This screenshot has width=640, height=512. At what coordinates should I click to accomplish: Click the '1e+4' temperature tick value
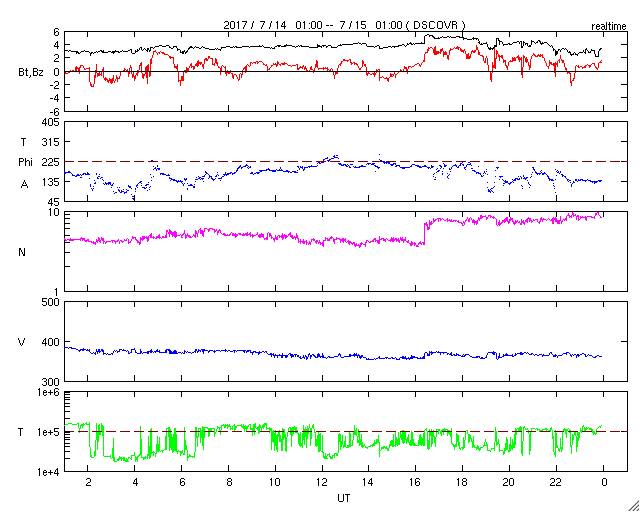click(x=47, y=472)
